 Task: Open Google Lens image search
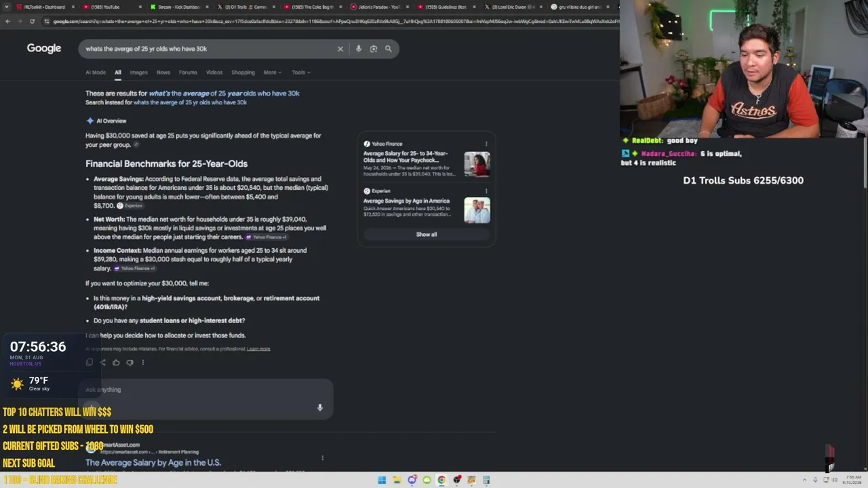(374, 49)
